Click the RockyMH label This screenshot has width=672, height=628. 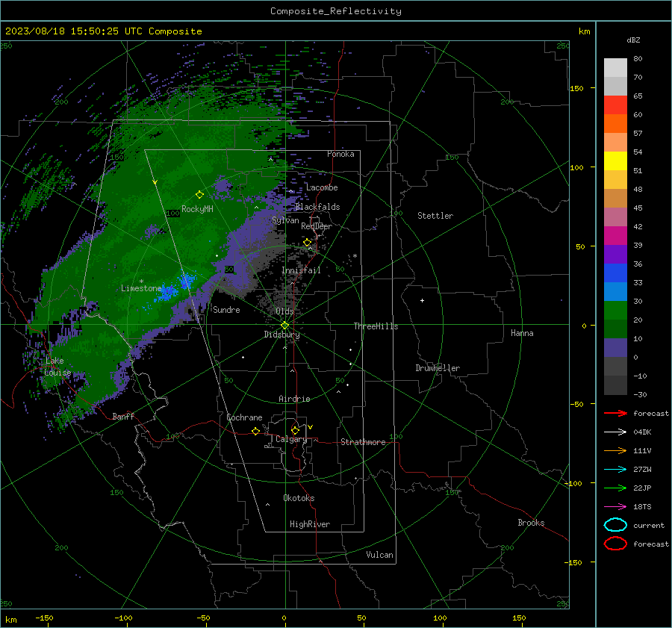(197, 209)
